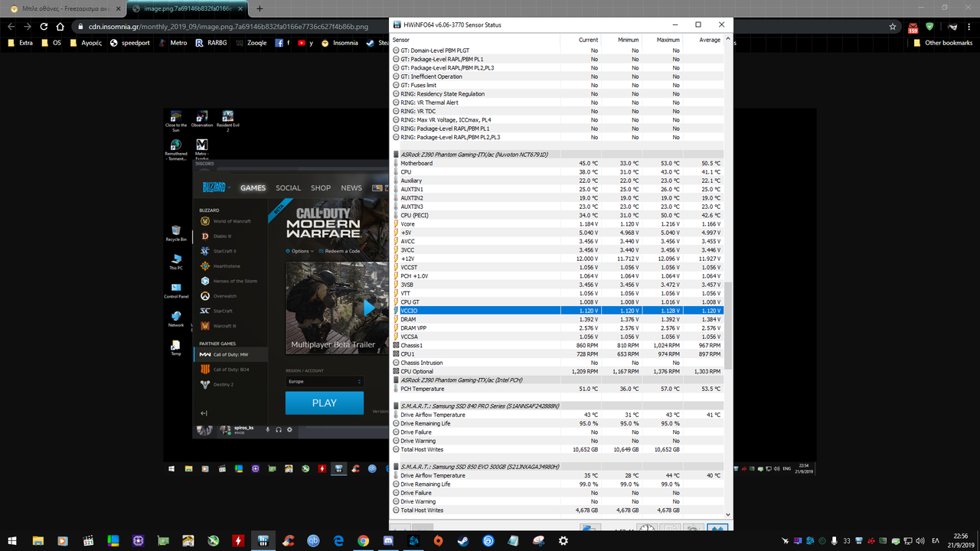Select the CPU Optional fan row
The height and width of the screenshot is (551, 980).
[x=559, y=371]
